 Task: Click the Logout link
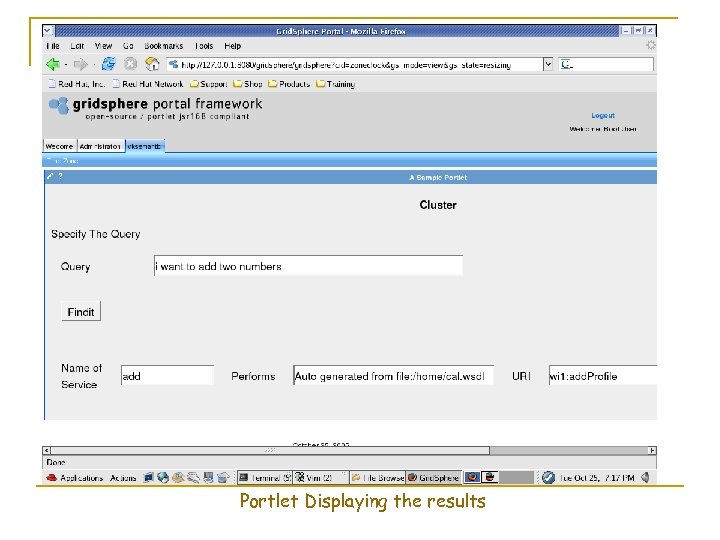click(x=603, y=115)
